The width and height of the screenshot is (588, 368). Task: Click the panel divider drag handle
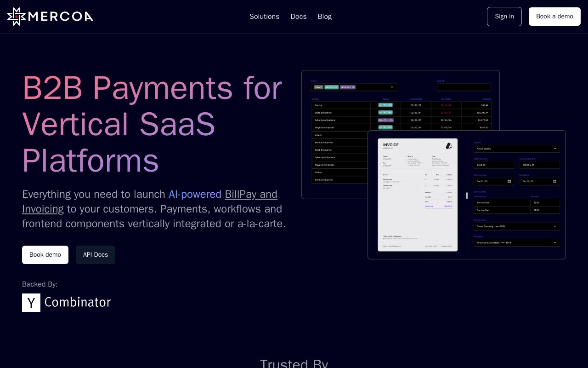(x=467, y=195)
